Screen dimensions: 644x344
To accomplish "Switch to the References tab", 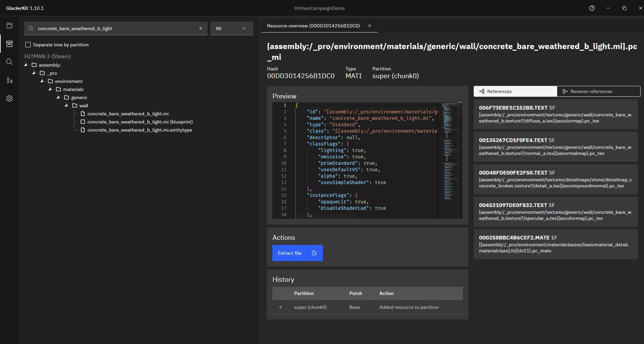I will (x=515, y=91).
